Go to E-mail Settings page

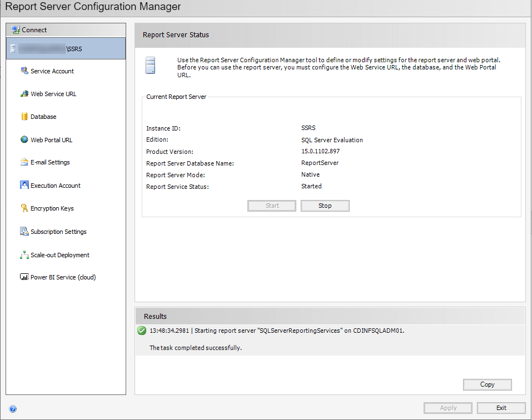(x=50, y=162)
